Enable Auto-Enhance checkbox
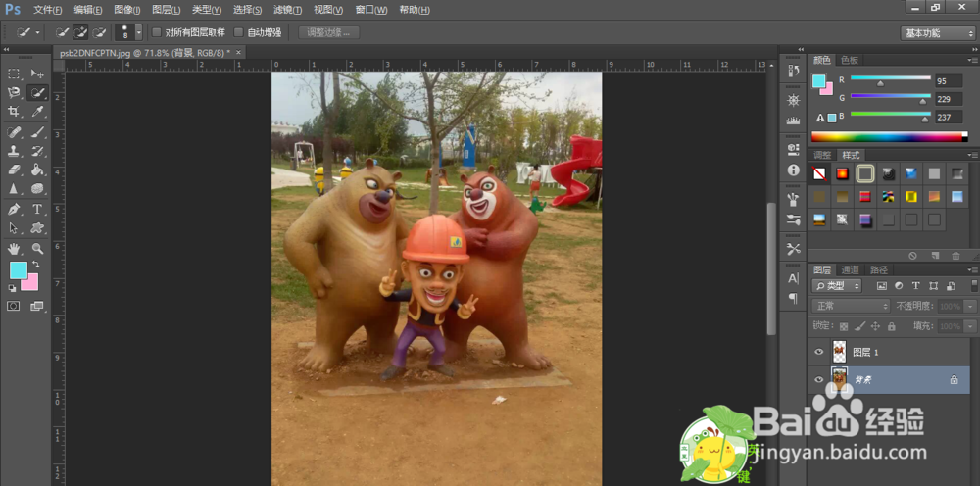Viewport: 980px width, 486px height. [238, 32]
